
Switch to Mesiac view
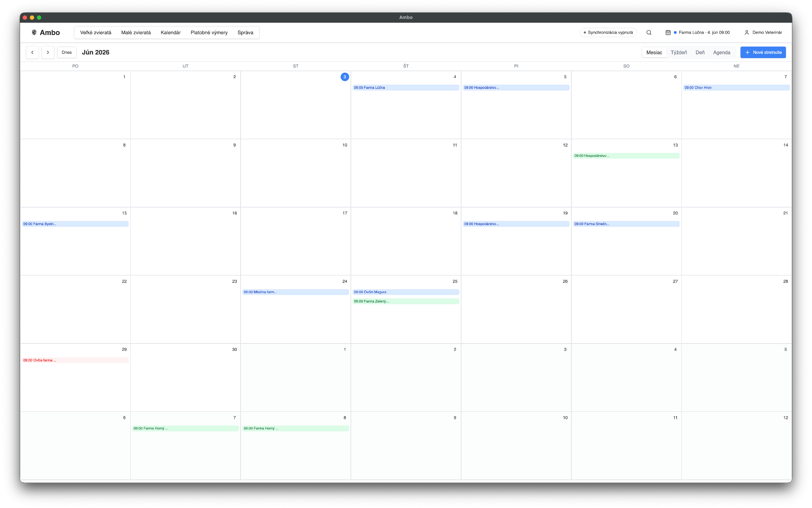click(654, 52)
